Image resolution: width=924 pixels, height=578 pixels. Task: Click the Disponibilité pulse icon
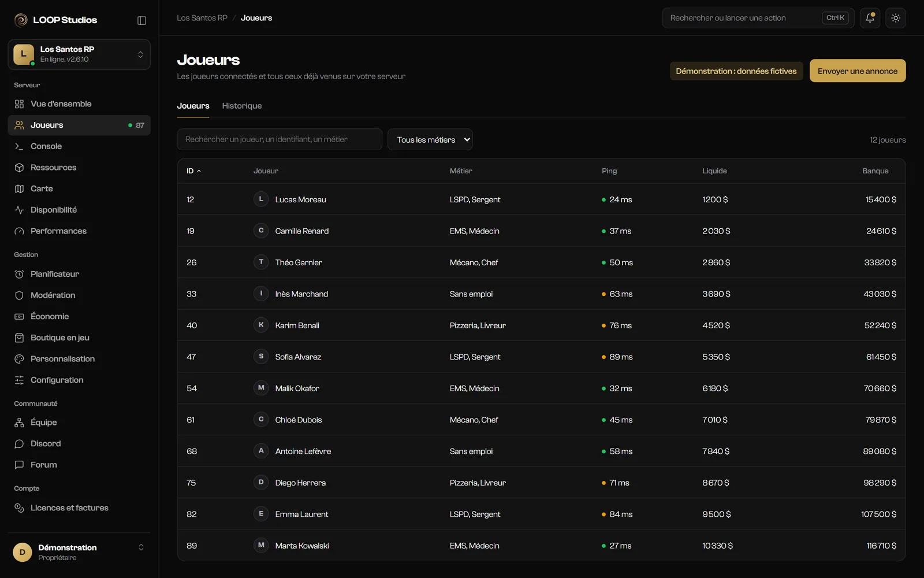[x=19, y=210]
